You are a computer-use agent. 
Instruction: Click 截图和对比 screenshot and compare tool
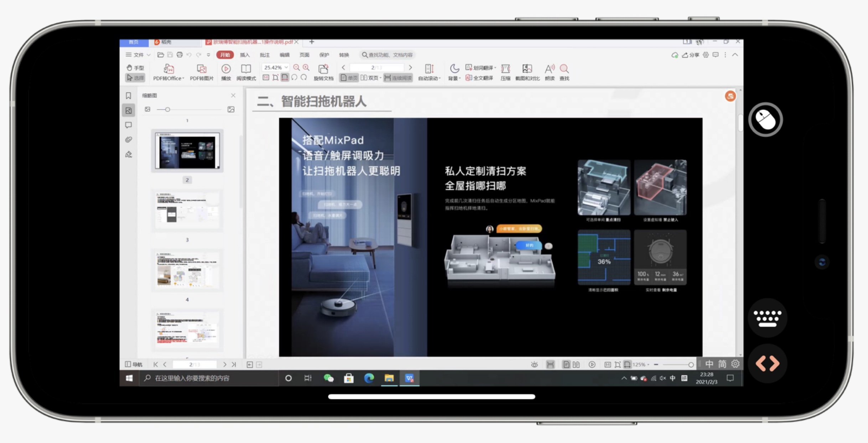[x=527, y=72]
